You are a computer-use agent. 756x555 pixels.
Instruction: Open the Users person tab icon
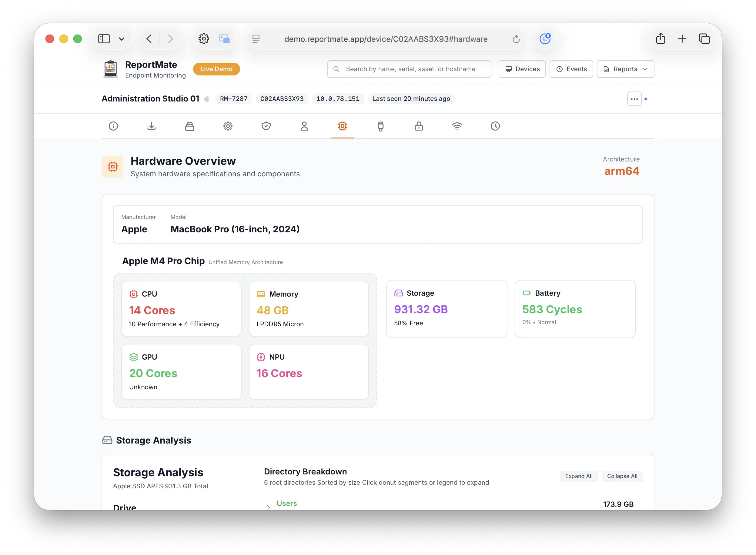pyautogui.click(x=304, y=126)
